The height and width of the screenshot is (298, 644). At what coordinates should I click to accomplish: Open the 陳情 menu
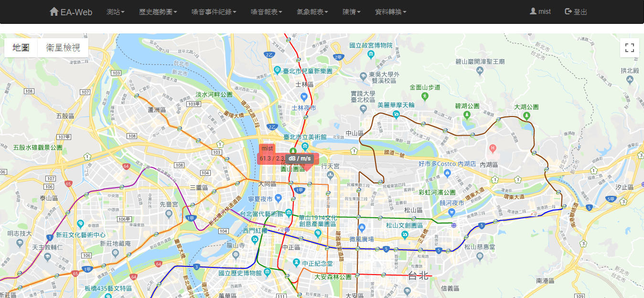352,12
